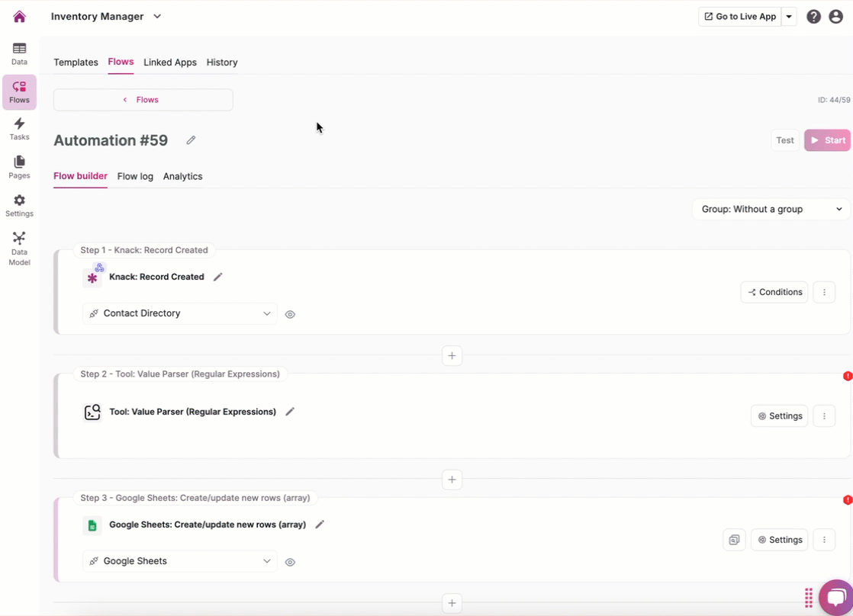Open the Data Model section in sidebar
This screenshot has width=853, height=616.
click(19, 249)
